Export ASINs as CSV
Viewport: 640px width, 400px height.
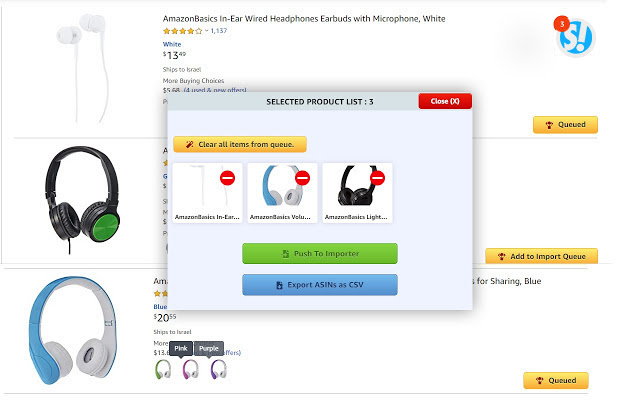click(x=320, y=285)
